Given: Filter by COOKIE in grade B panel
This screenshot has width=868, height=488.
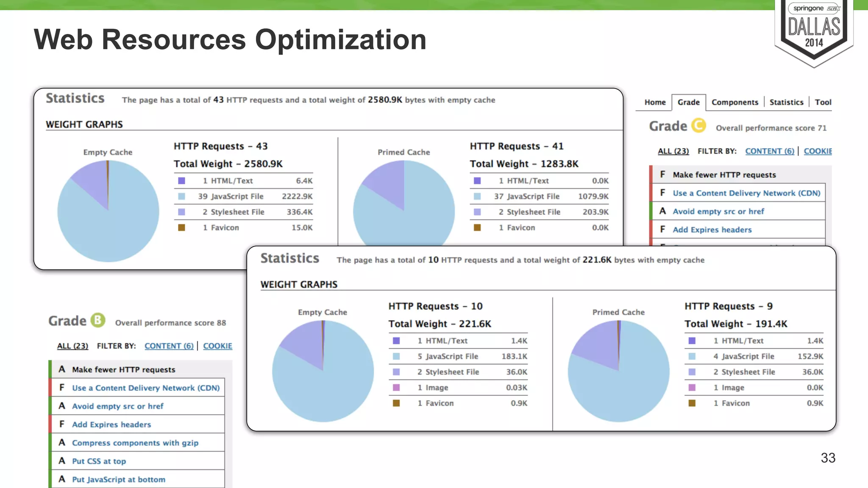Looking at the screenshot, I should click(217, 346).
